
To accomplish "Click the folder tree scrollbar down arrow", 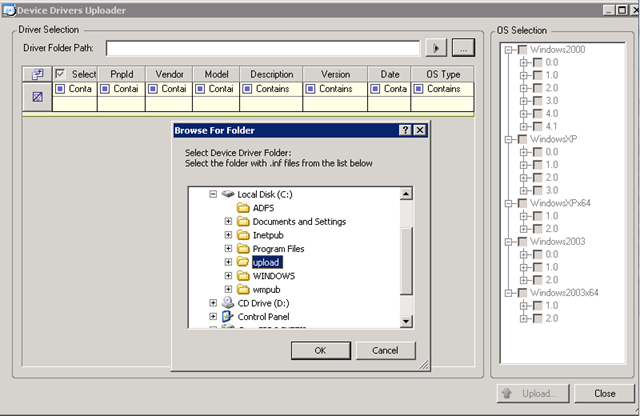I will coord(406,321).
